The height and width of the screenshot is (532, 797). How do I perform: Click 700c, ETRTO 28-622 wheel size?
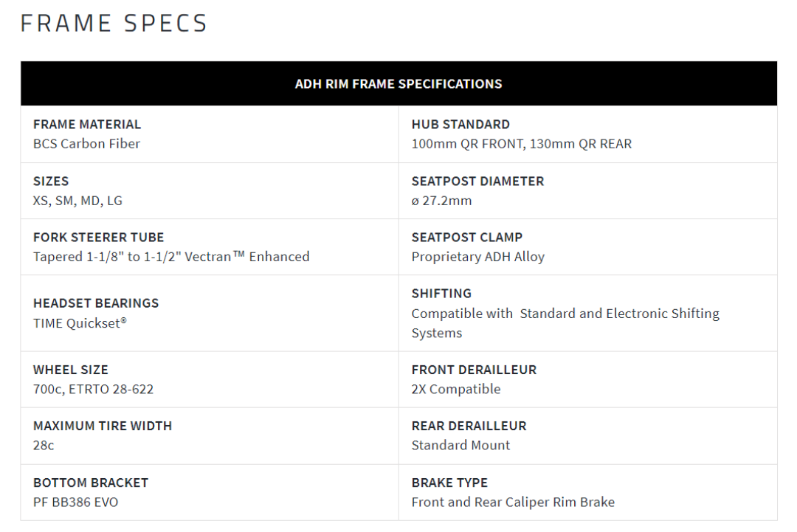[93, 389]
